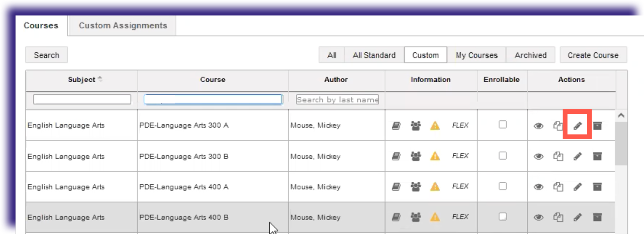The width and height of the screenshot is (644, 235).
Task: Click the Search button
Action: (x=46, y=55)
